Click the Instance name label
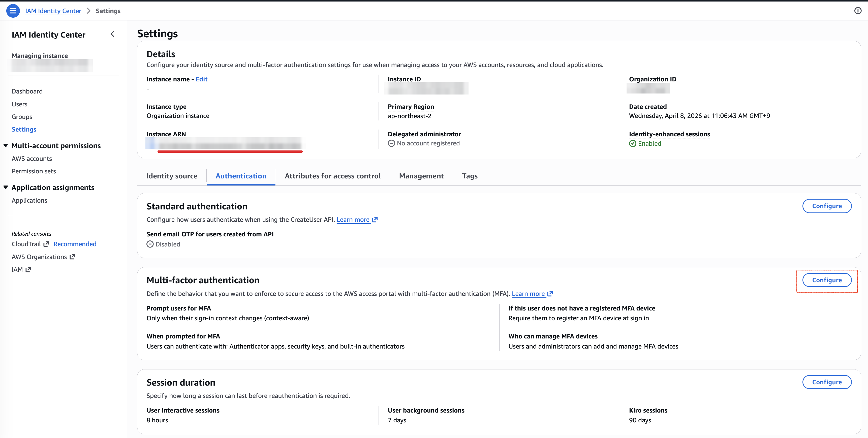 [168, 79]
